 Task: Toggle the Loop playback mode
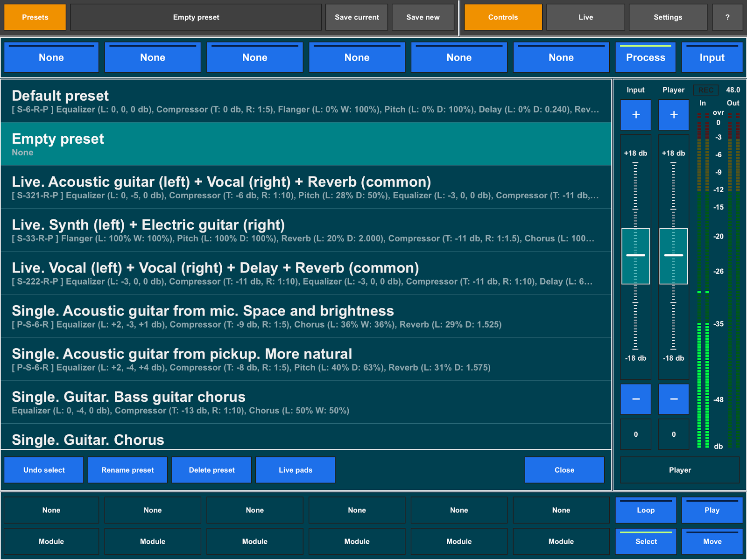(x=646, y=510)
